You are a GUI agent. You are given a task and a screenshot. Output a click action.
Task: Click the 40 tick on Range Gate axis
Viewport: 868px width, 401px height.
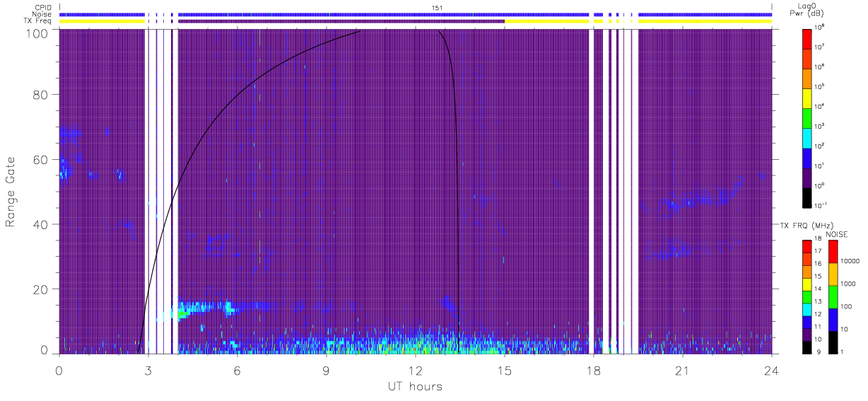[41, 224]
